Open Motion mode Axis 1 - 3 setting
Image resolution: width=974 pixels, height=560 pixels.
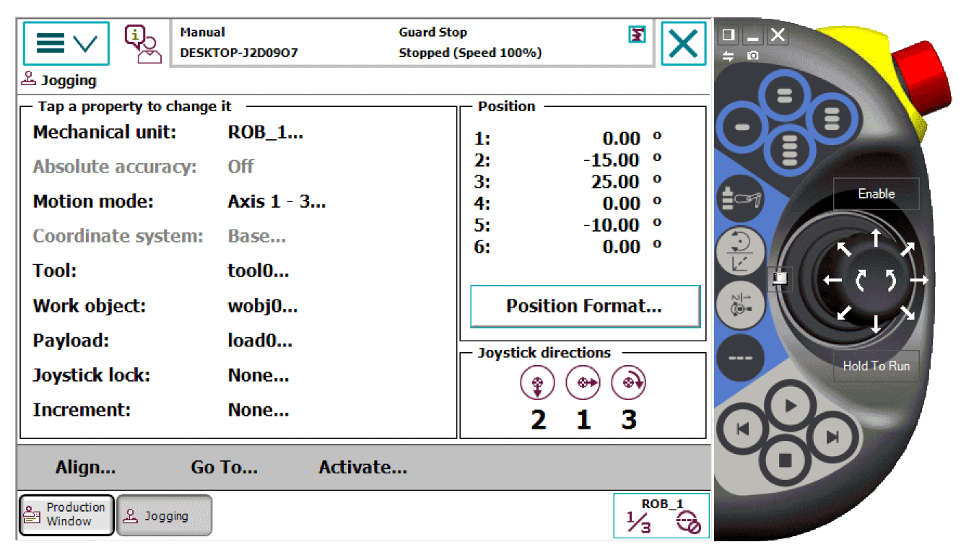pos(277,201)
